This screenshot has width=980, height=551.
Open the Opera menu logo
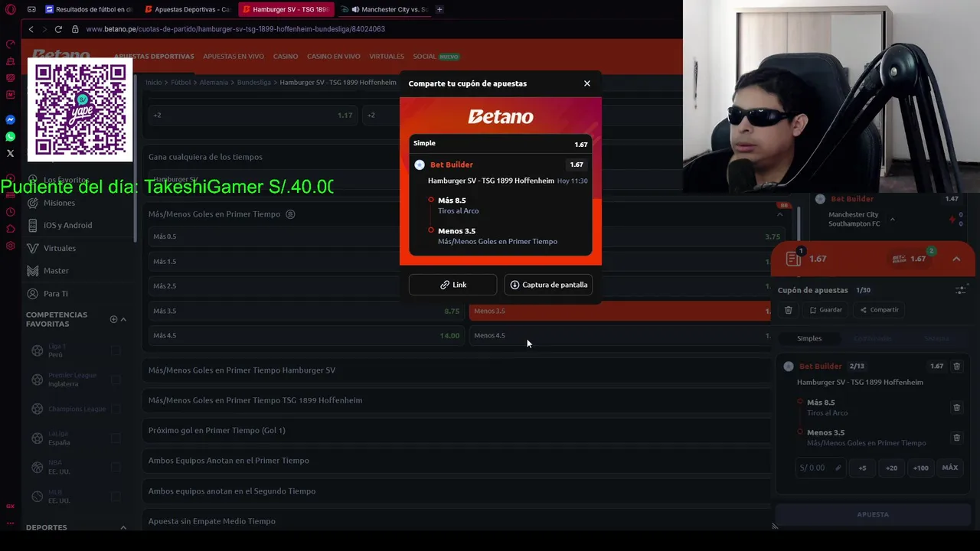pyautogui.click(x=11, y=9)
